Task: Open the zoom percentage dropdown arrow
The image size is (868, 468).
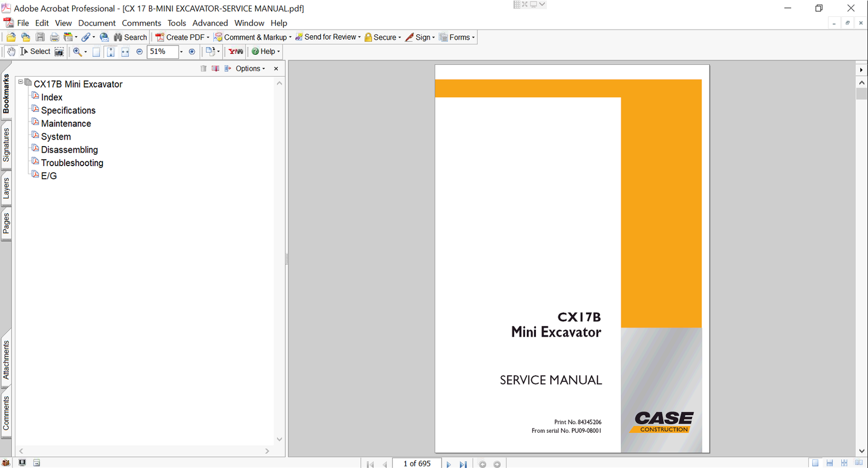Action: tap(181, 52)
